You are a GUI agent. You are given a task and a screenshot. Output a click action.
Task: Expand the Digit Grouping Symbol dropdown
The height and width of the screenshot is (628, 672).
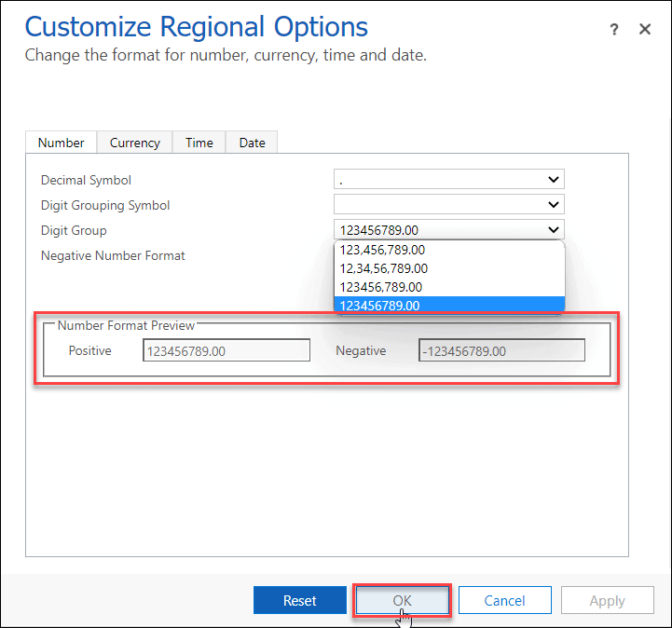[x=448, y=204]
